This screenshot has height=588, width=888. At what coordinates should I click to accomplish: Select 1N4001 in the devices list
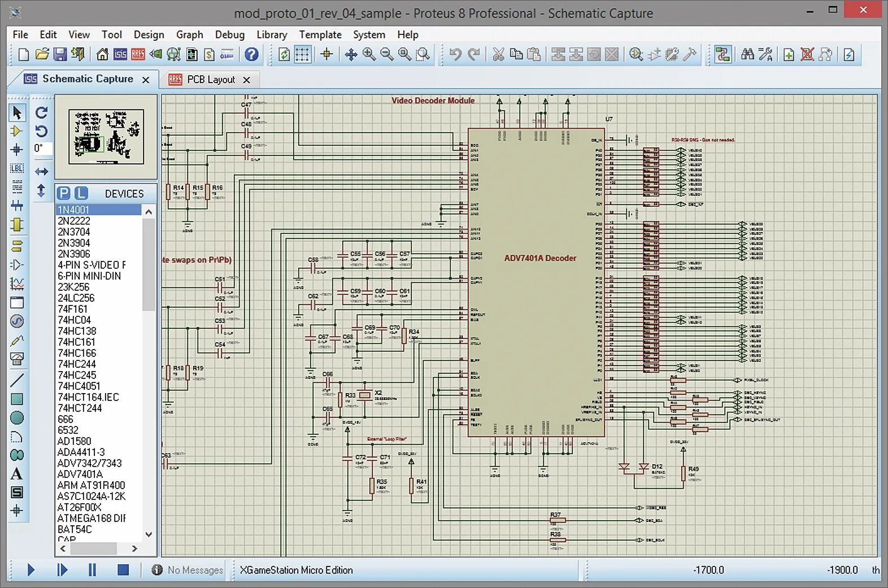[98, 210]
